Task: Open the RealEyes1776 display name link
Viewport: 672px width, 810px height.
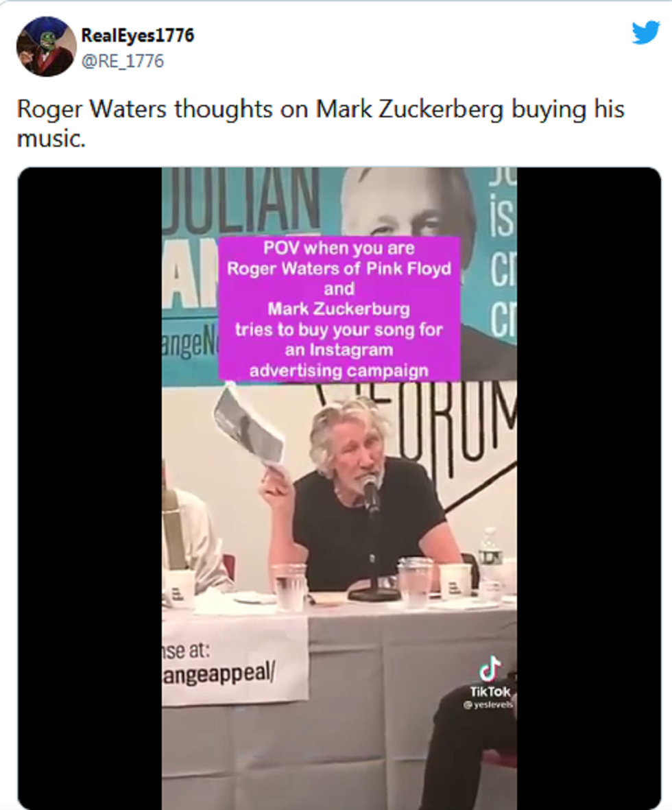Action: pyautogui.click(x=137, y=35)
